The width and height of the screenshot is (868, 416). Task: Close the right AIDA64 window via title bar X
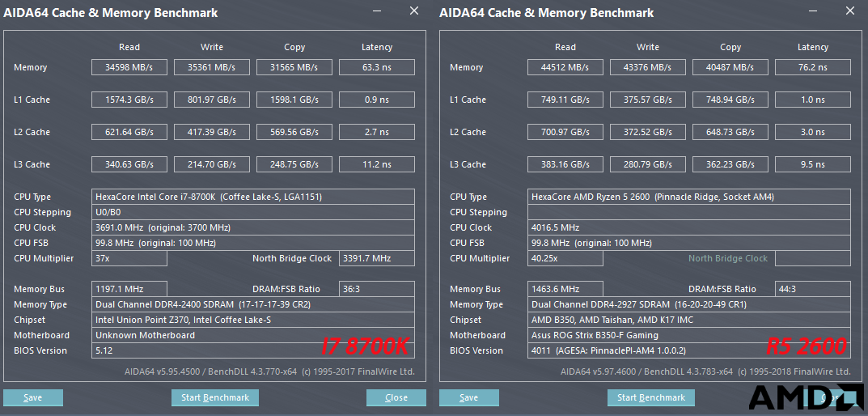(x=849, y=11)
